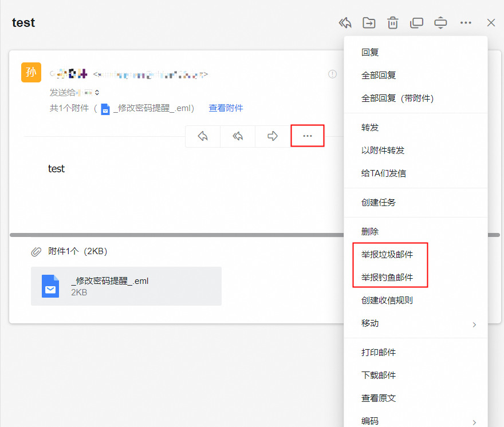
Task: Open the top toolbar more options ellipsis
Action: tap(466, 23)
